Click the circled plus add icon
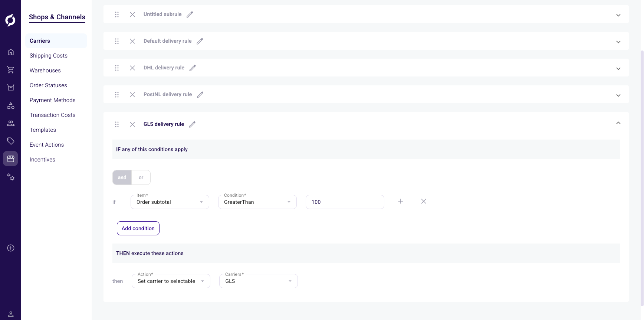 click(x=11, y=248)
